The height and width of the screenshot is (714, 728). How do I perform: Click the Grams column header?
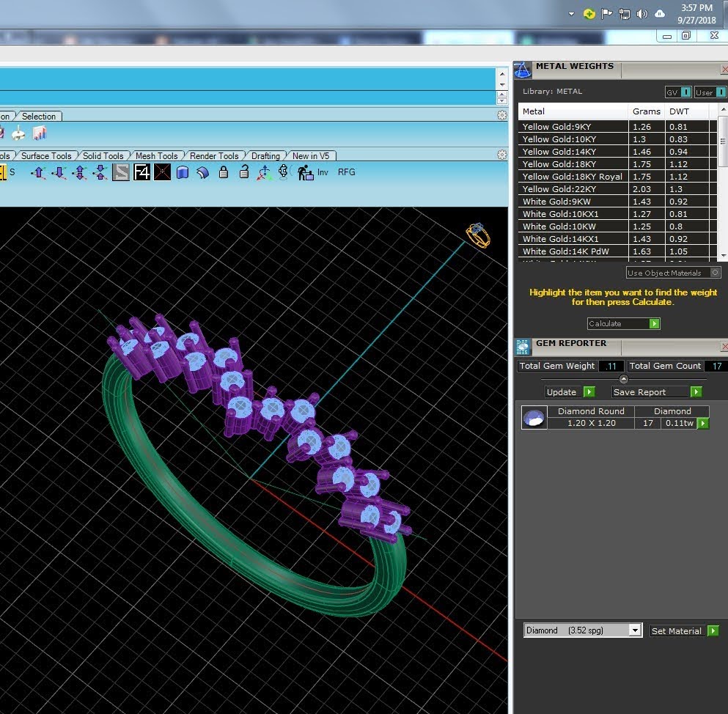pos(647,111)
